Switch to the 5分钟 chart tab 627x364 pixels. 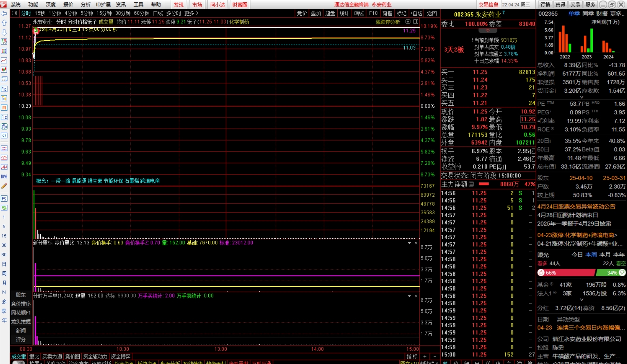[87, 13]
